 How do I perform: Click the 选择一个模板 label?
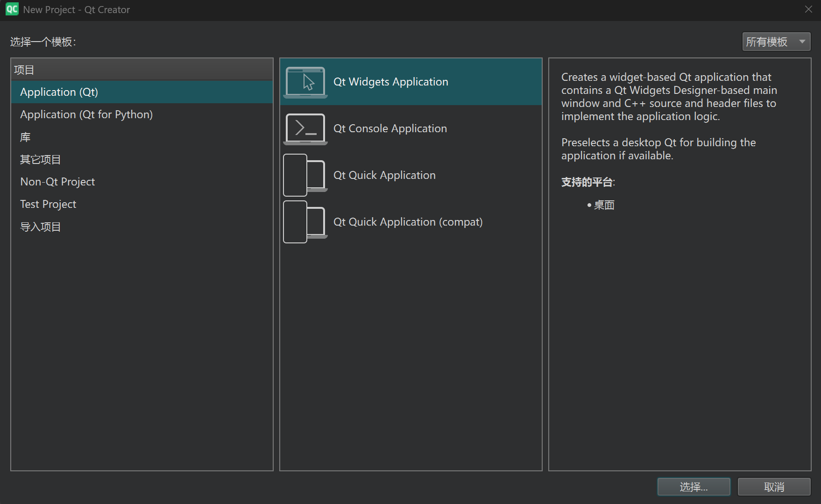[x=43, y=42]
